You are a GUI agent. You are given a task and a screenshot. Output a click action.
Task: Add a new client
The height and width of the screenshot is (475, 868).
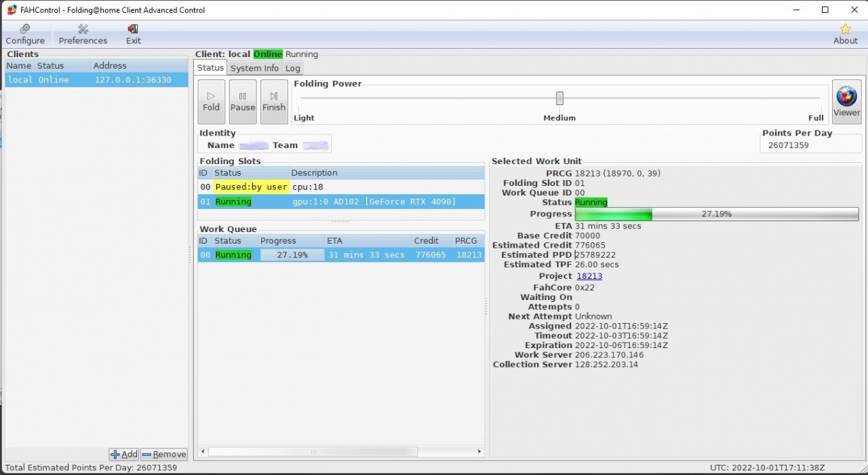point(124,455)
